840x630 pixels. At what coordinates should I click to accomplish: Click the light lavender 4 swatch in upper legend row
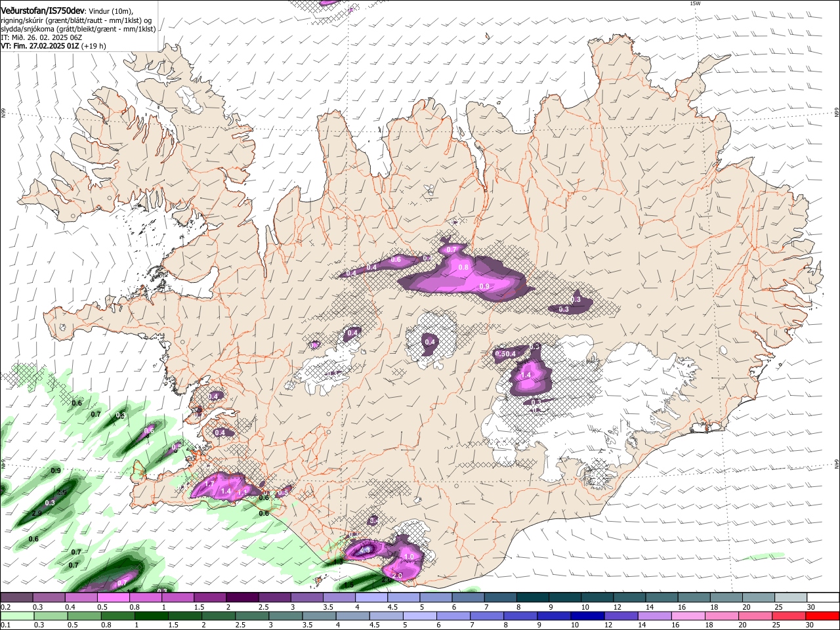pos(371,597)
